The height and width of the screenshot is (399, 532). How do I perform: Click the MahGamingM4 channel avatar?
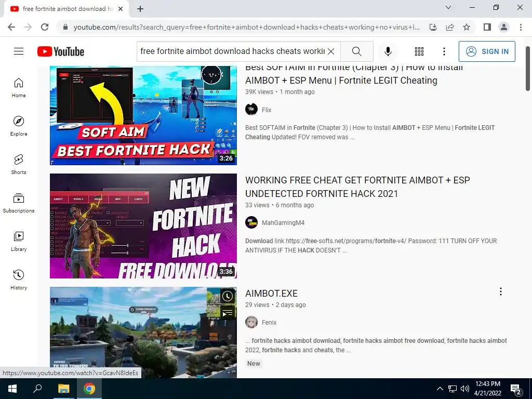(251, 222)
